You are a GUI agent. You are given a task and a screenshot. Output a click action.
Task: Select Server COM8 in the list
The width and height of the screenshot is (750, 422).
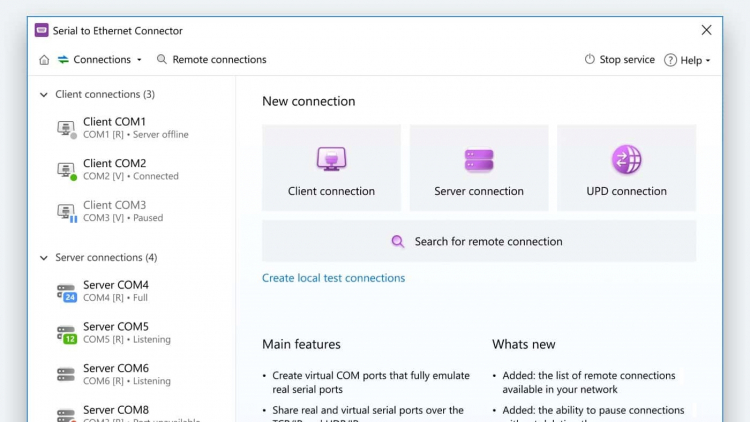132,413
